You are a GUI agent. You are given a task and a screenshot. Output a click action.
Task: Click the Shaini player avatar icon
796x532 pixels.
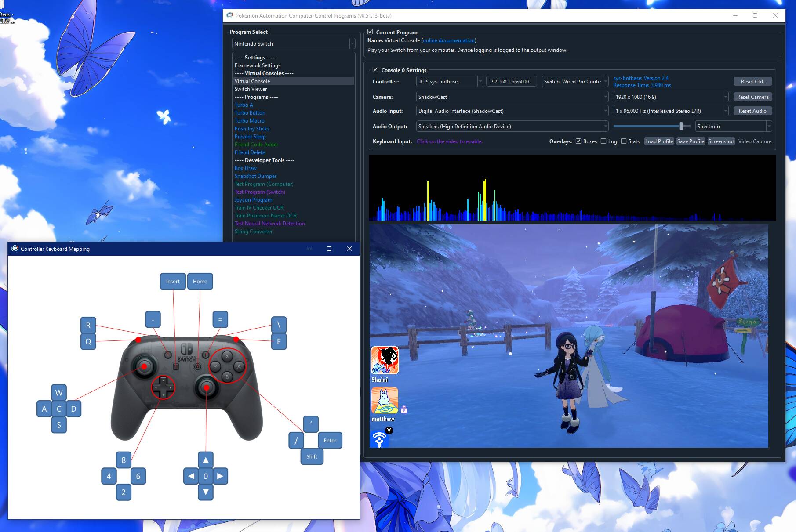(x=385, y=360)
